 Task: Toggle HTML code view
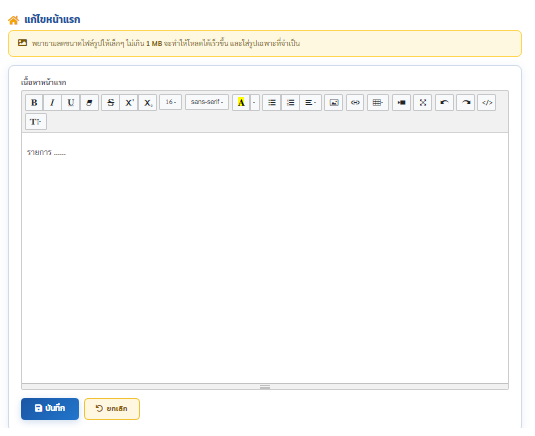tap(487, 103)
